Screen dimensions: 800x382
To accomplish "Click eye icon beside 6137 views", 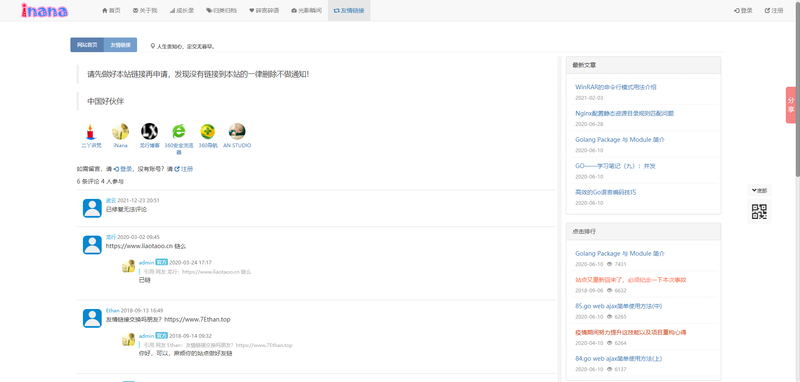I will (x=609, y=369).
